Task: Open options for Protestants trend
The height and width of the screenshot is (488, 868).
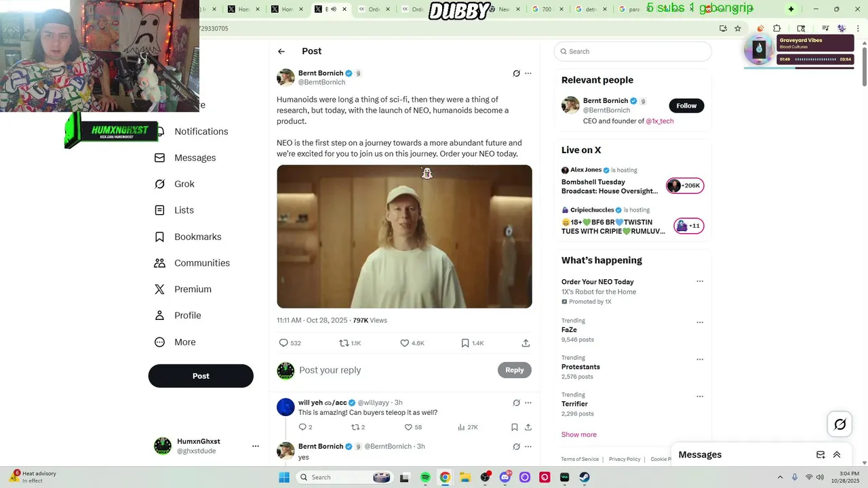Action: pyautogui.click(x=700, y=359)
